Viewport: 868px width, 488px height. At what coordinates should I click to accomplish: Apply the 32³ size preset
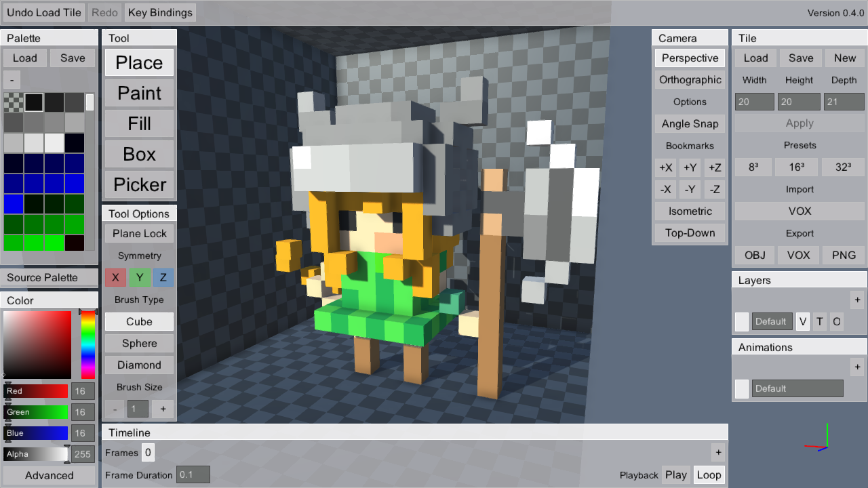(843, 167)
